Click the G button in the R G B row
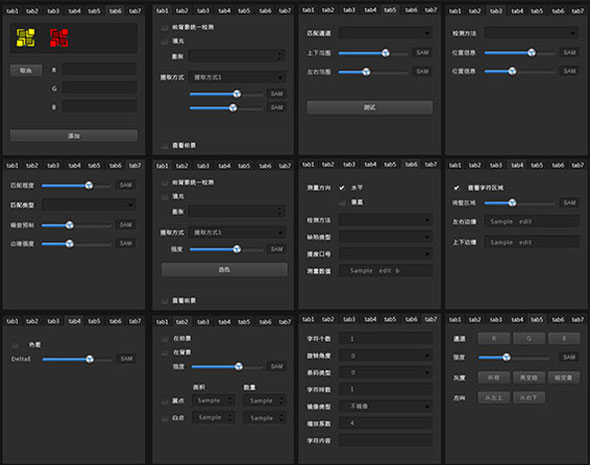This screenshot has width=590, height=465. [x=529, y=338]
